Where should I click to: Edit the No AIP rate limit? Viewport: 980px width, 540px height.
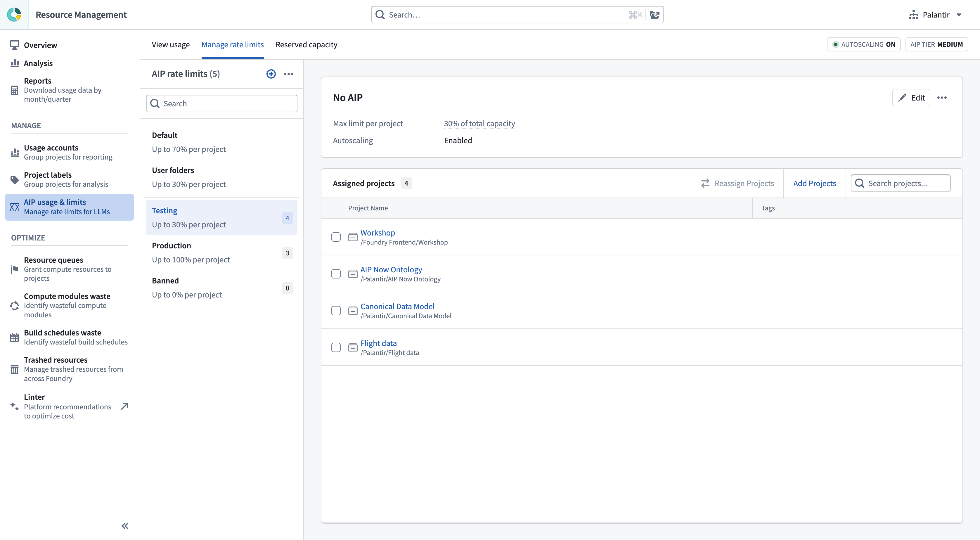911,98
